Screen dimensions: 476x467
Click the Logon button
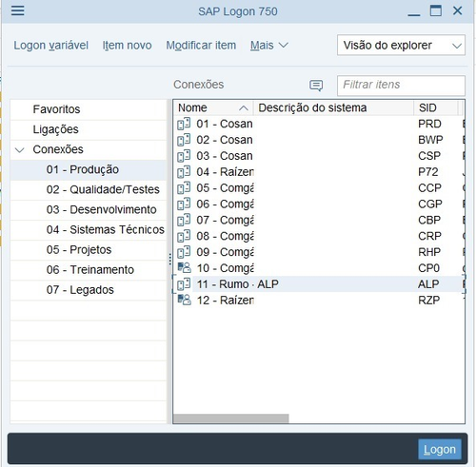click(440, 449)
